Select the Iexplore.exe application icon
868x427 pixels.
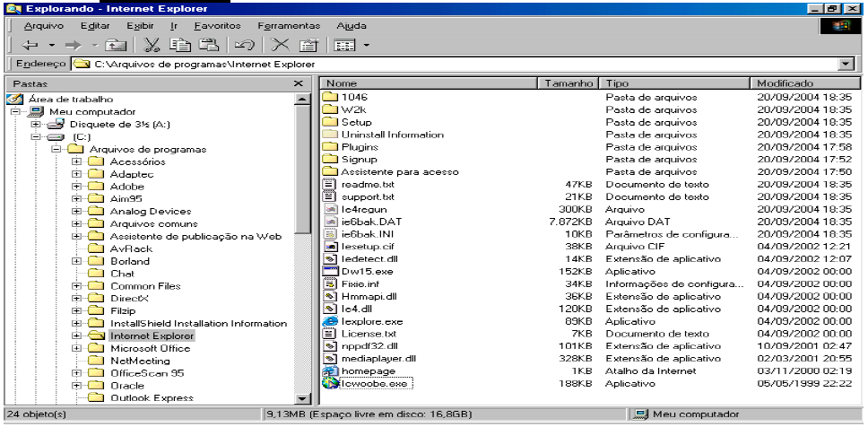point(330,321)
